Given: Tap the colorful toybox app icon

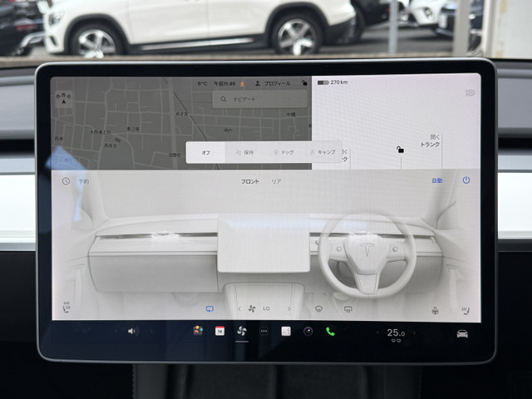Looking at the screenshot, I should pos(198,331).
